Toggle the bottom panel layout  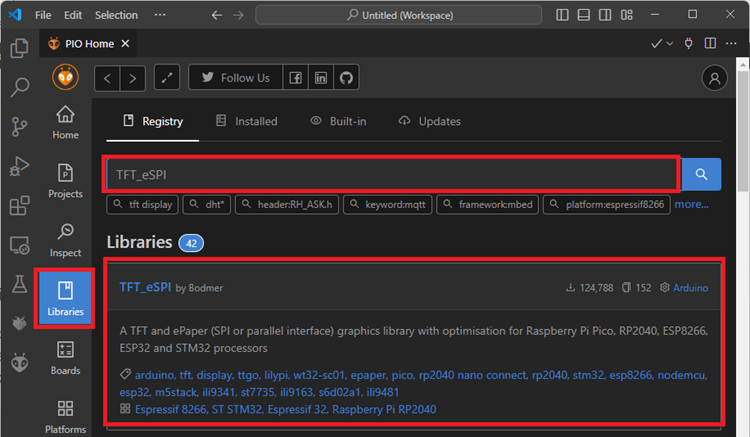[x=584, y=15]
